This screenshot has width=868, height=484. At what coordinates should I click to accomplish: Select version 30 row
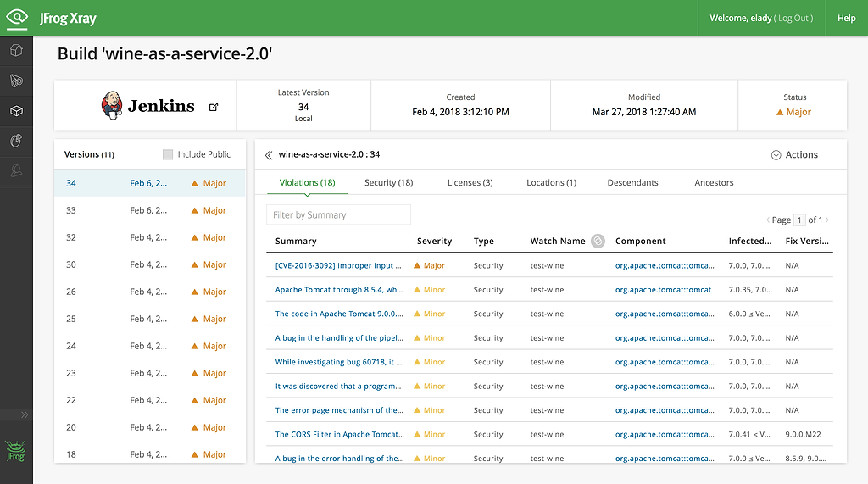tap(149, 264)
